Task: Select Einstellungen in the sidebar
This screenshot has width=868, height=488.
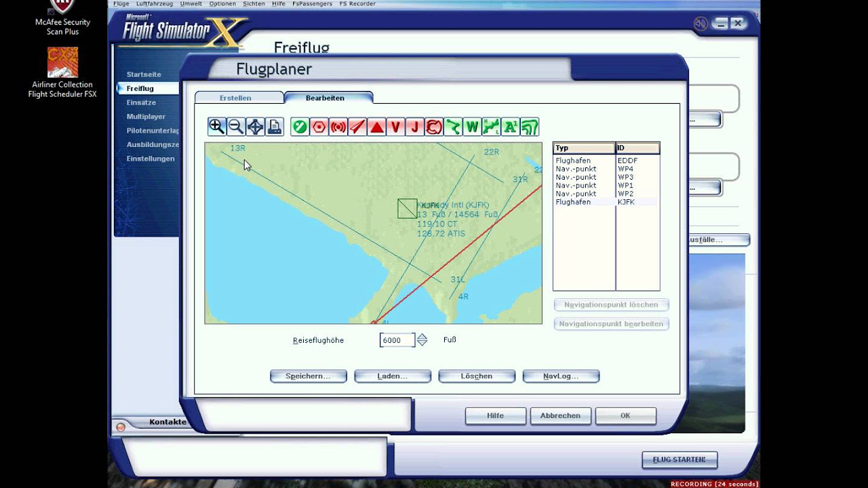Action: click(x=151, y=159)
